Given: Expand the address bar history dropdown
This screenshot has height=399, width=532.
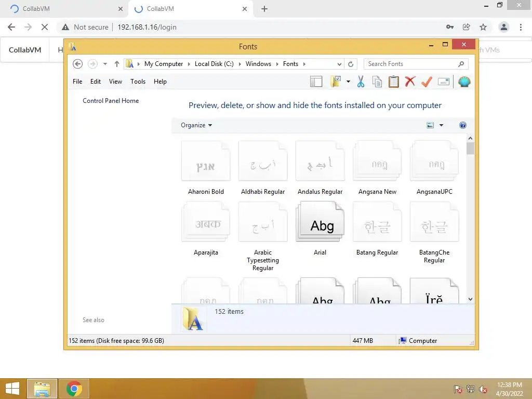Looking at the screenshot, I should click(x=339, y=64).
